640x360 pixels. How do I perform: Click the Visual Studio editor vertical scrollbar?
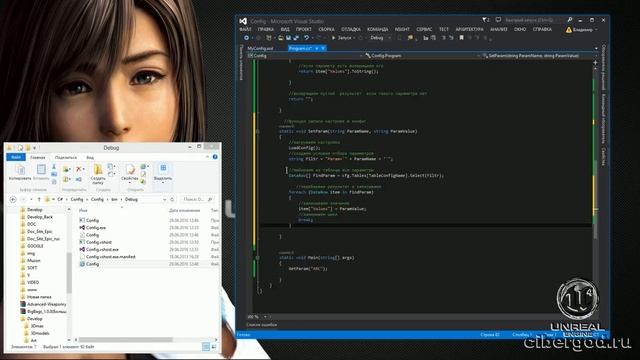click(596, 198)
